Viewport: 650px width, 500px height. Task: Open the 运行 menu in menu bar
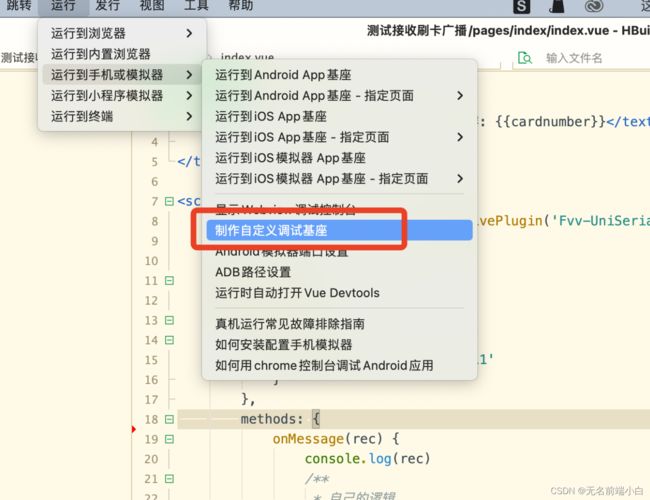point(63,6)
